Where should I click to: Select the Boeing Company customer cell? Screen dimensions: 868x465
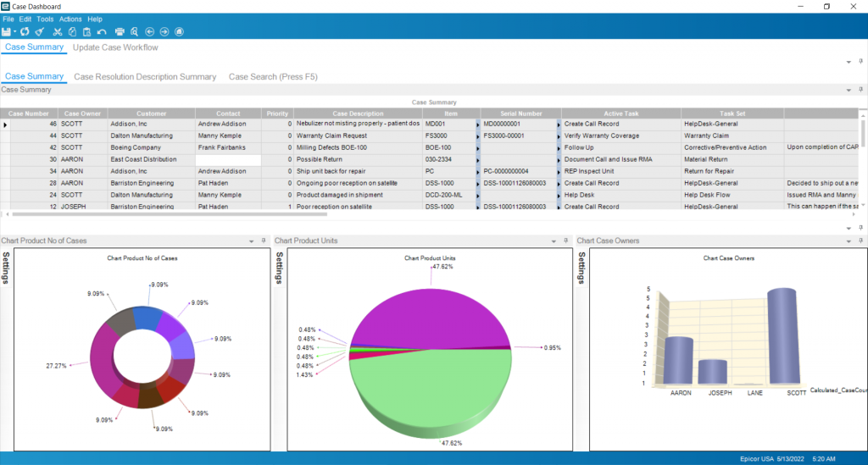click(151, 147)
